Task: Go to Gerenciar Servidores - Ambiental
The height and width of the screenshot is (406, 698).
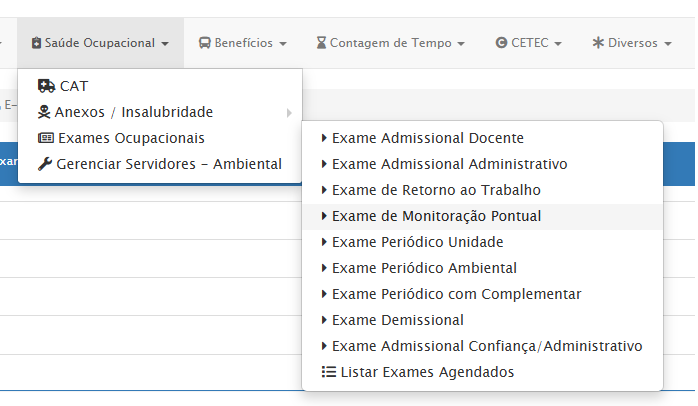Action: (169, 164)
